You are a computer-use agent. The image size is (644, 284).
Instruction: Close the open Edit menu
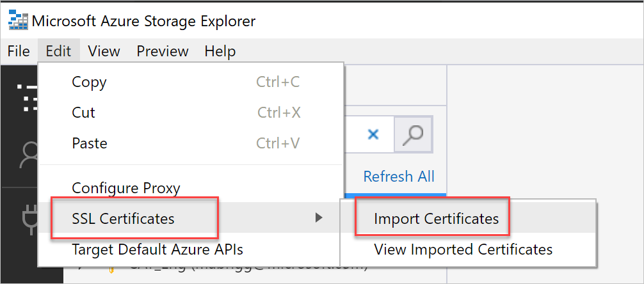tap(58, 51)
